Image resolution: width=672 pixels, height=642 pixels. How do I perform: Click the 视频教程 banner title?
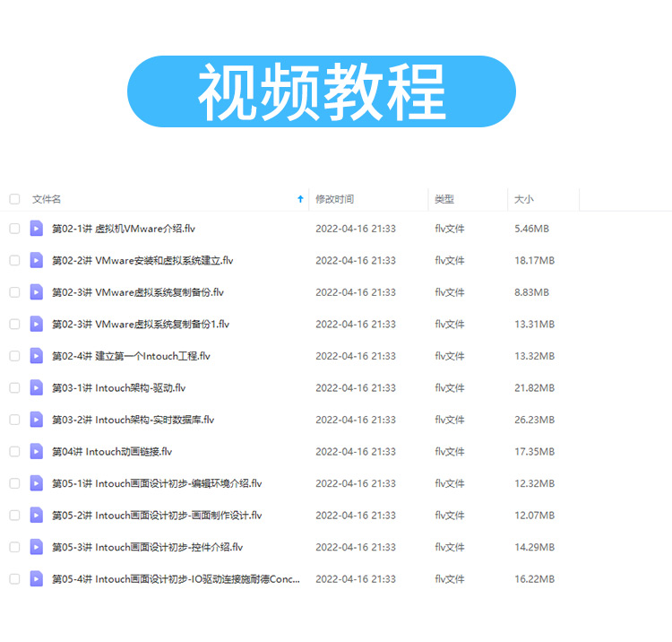tap(322, 91)
